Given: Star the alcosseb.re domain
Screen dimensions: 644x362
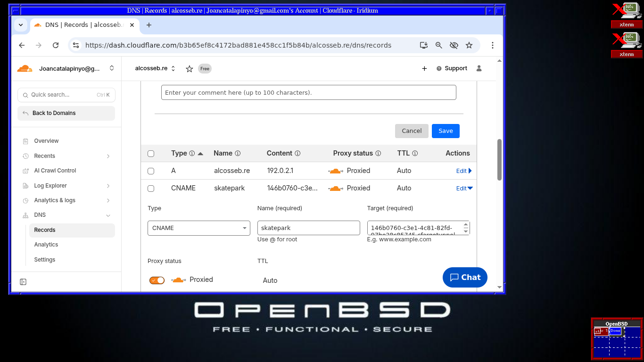Looking at the screenshot, I should [x=189, y=69].
